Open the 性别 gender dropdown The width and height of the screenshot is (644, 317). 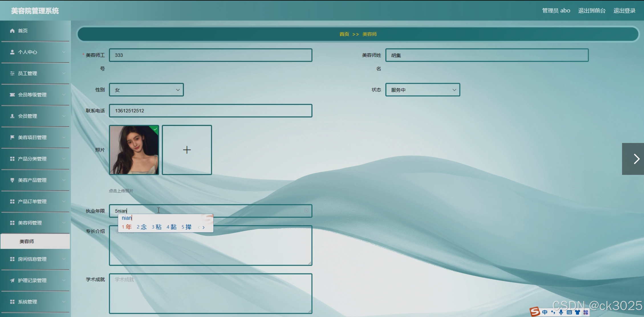pos(146,90)
